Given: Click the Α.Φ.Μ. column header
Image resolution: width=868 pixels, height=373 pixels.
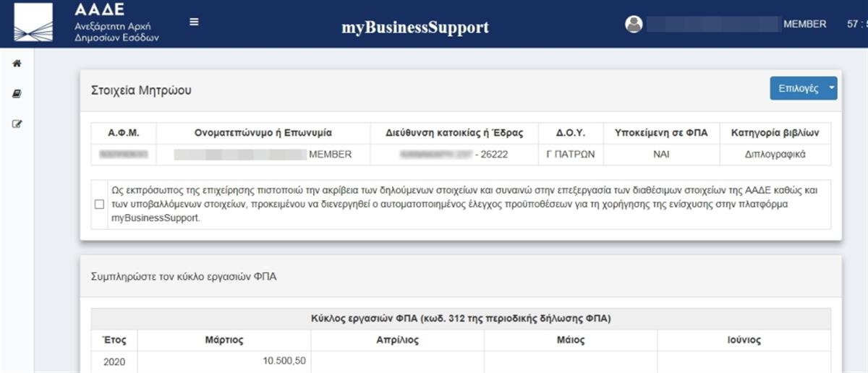Looking at the screenshot, I should click(x=123, y=133).
